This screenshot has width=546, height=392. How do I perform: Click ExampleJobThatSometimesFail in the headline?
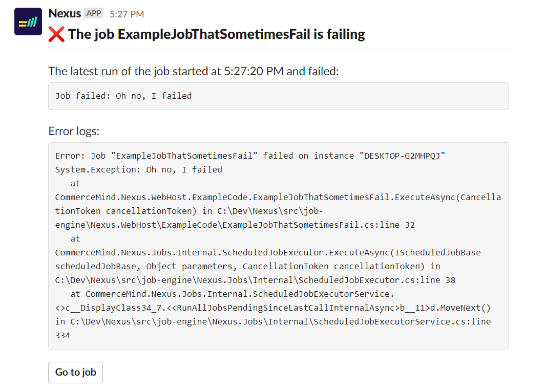(214, 34)
